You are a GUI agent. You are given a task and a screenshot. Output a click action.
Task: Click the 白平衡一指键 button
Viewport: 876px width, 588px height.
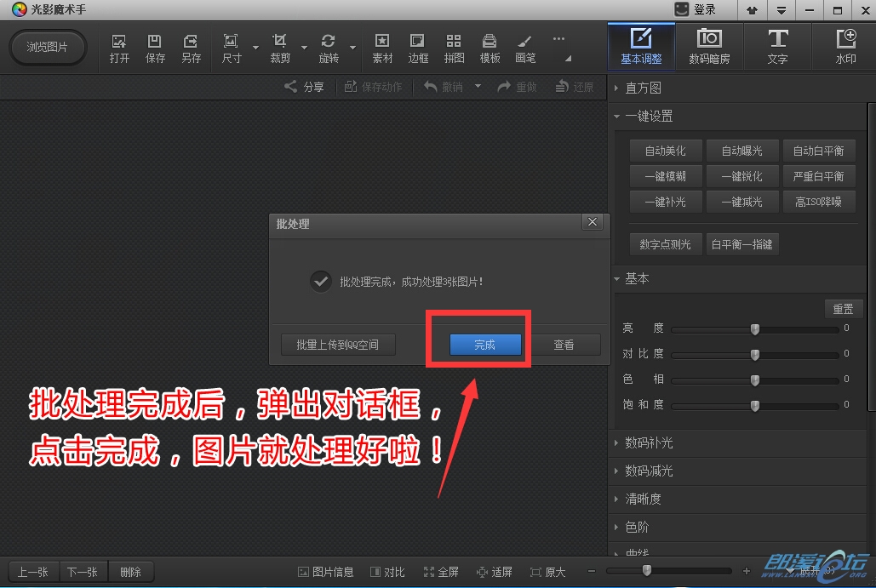coord(742,244)
